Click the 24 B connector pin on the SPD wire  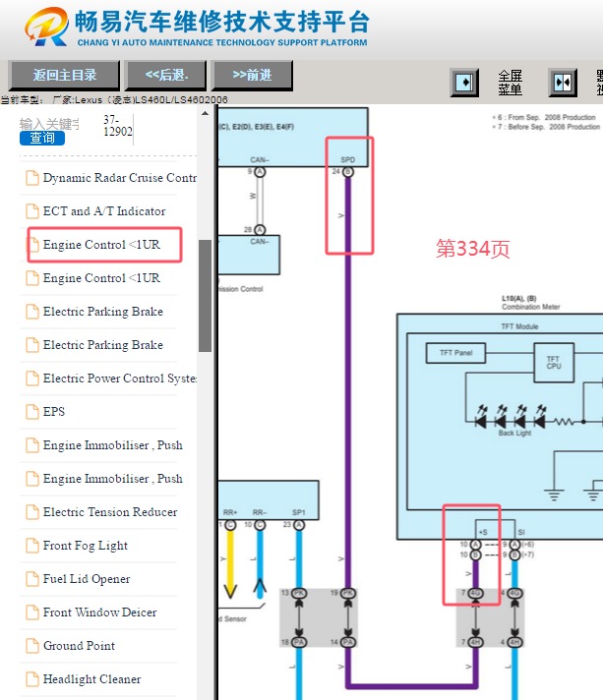(348, 172)
